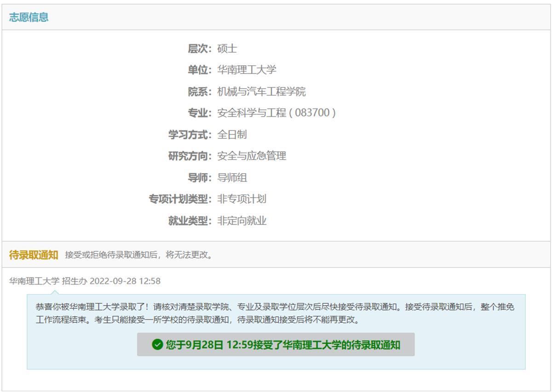Click the 单位 value 华南理工大学
Viewport: 552px width, 392px height.
pos(247,70)
